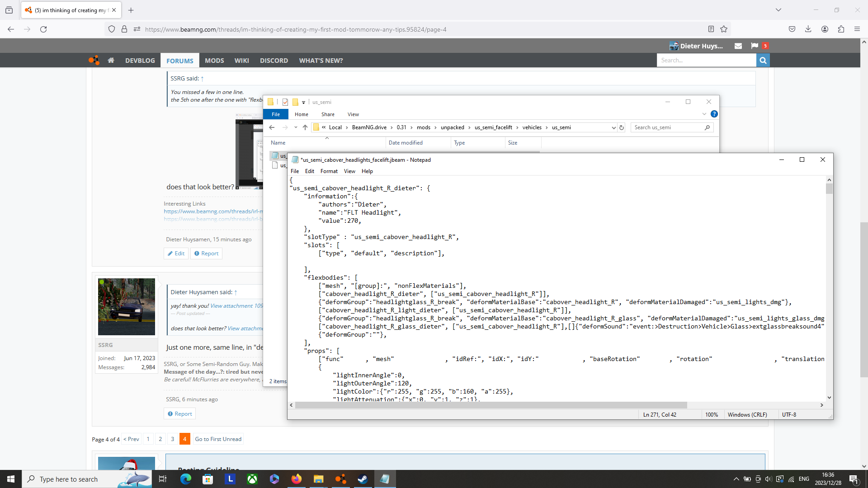Go to page 3 of the thread
The image size is (868, 488).
172,439
